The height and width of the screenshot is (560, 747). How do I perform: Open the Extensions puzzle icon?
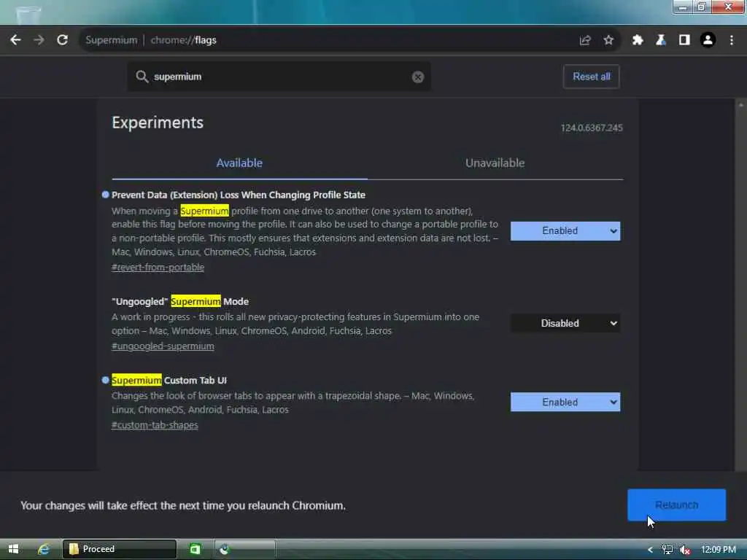pyautogui.click(x=638, y=40)
